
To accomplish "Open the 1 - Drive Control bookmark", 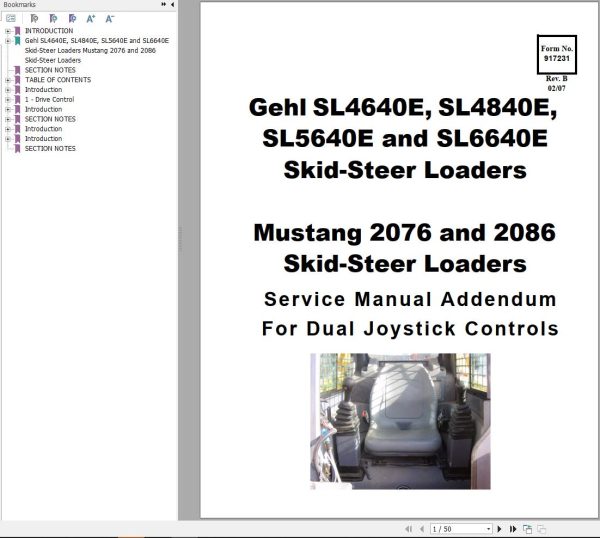I will [49, 99].
